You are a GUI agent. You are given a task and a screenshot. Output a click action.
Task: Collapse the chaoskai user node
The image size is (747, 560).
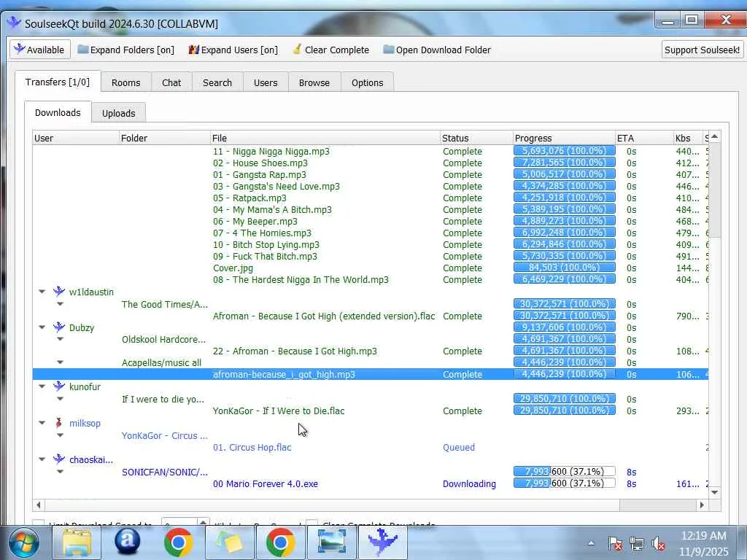click(42, 459)
